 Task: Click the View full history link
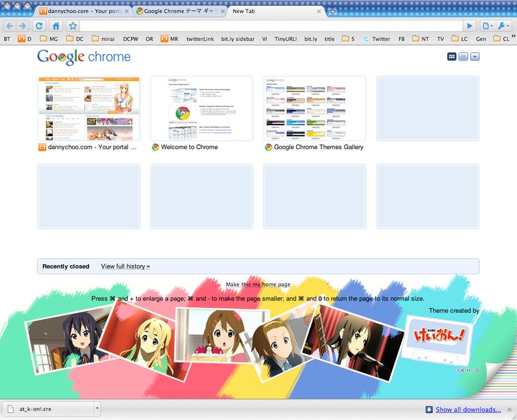click(125, 266)
